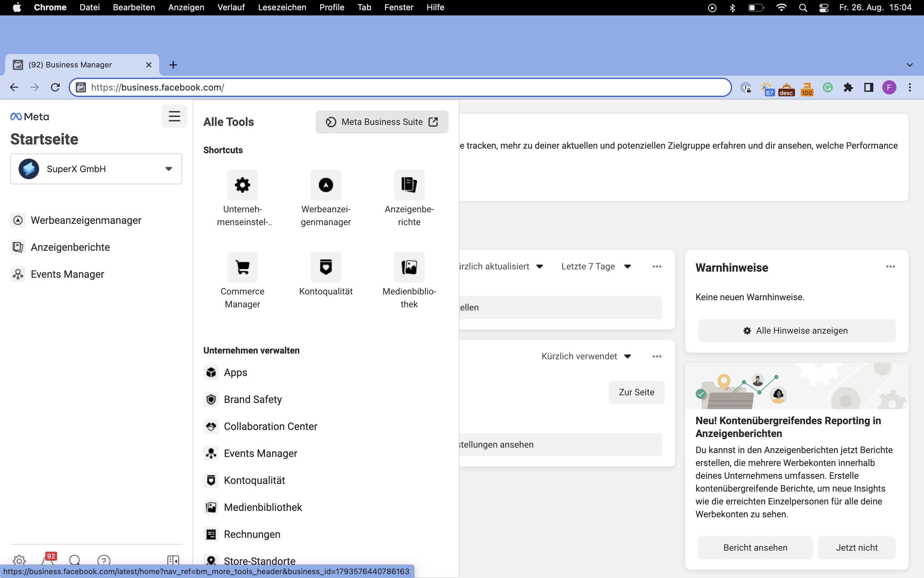Open Apps under Unternehmen verwalten

pos(225,372)
